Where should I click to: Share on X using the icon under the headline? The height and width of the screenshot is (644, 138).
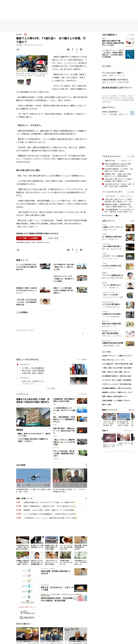pos(77,49)
